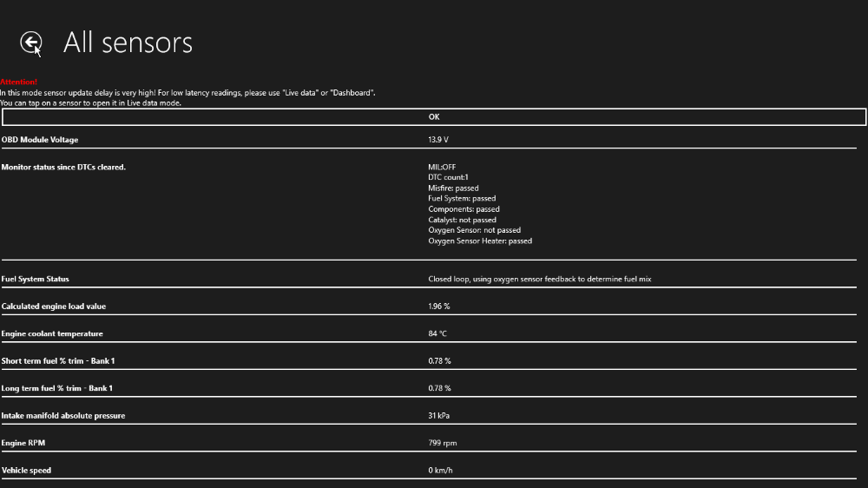Click the 13.9 V voltage reading
The width and height of the screenshot is (868, 488).
click(x=438, y=140)
